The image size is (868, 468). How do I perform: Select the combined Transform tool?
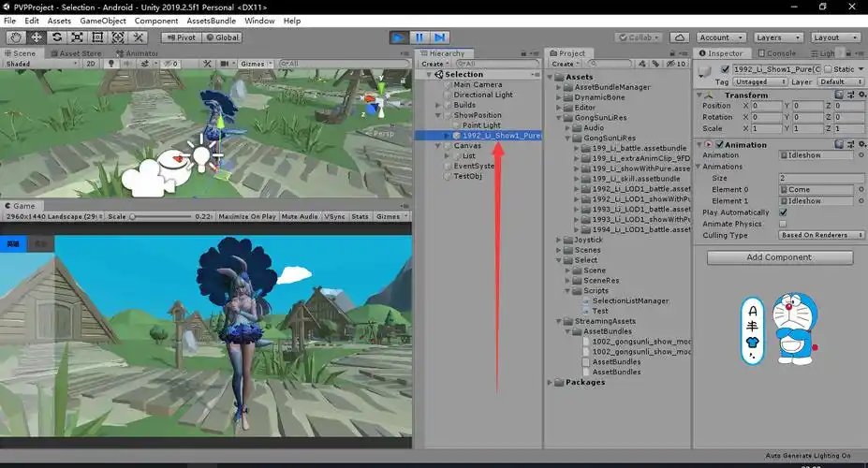click(118, 37)
